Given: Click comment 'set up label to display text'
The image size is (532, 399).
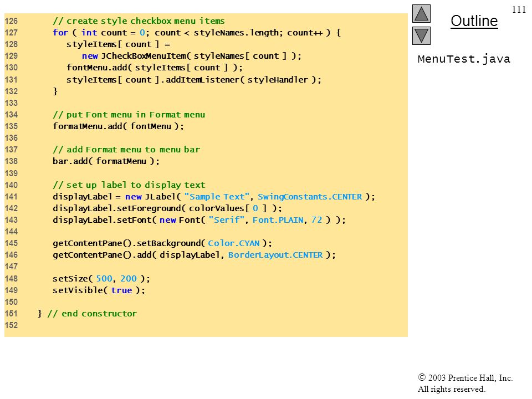Looking at the screenshot, I should (x=129, y=185).
